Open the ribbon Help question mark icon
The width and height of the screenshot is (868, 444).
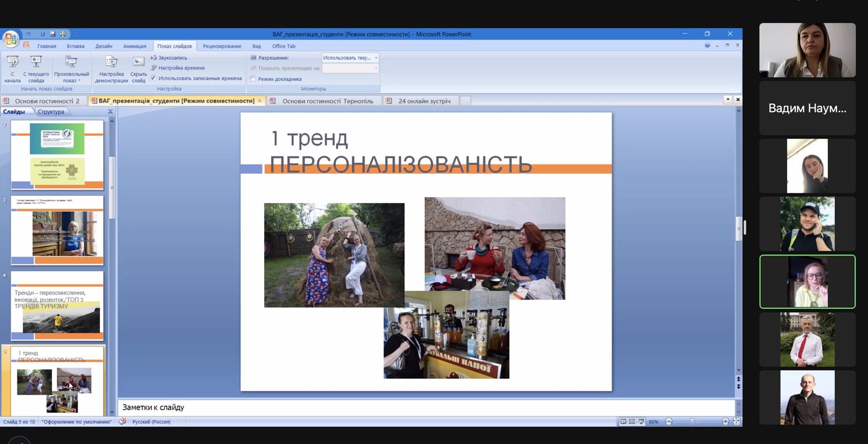707,46
